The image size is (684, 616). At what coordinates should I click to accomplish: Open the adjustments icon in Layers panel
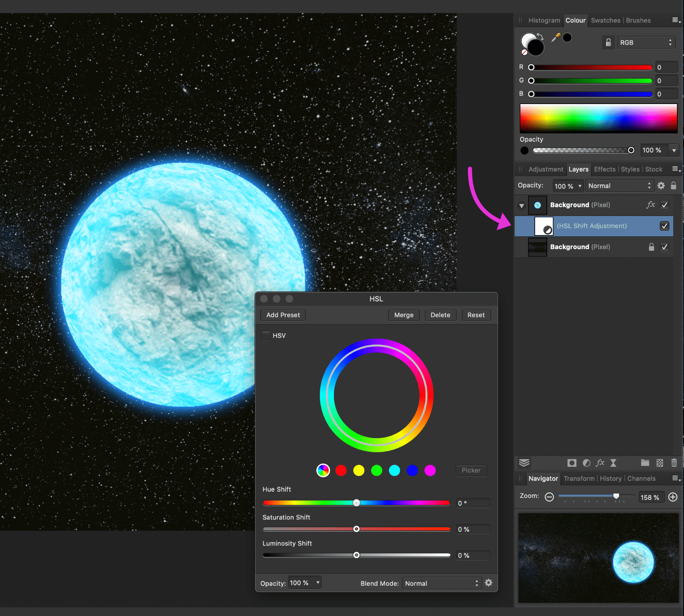586,463
